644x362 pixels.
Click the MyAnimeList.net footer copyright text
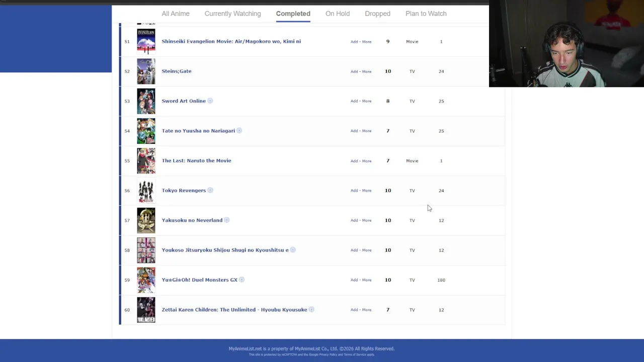311,348
